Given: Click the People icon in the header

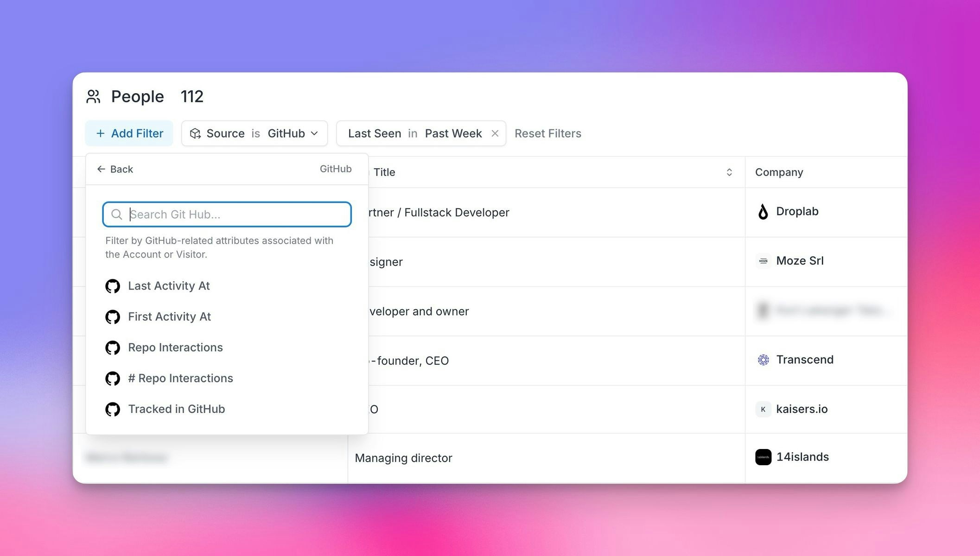Looking at the screenshot, I should (x=94, y=96).
